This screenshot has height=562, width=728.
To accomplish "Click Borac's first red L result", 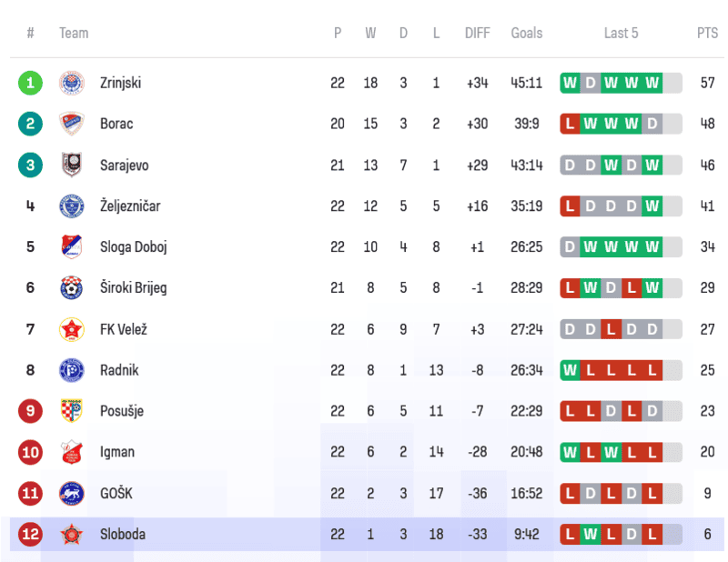I will click(x=570, y=124).
